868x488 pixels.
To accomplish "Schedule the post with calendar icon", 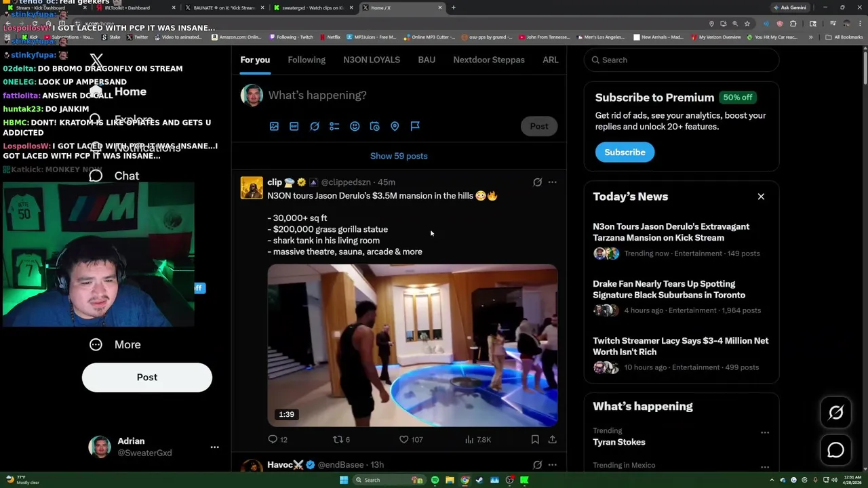I will click(374, 126).
